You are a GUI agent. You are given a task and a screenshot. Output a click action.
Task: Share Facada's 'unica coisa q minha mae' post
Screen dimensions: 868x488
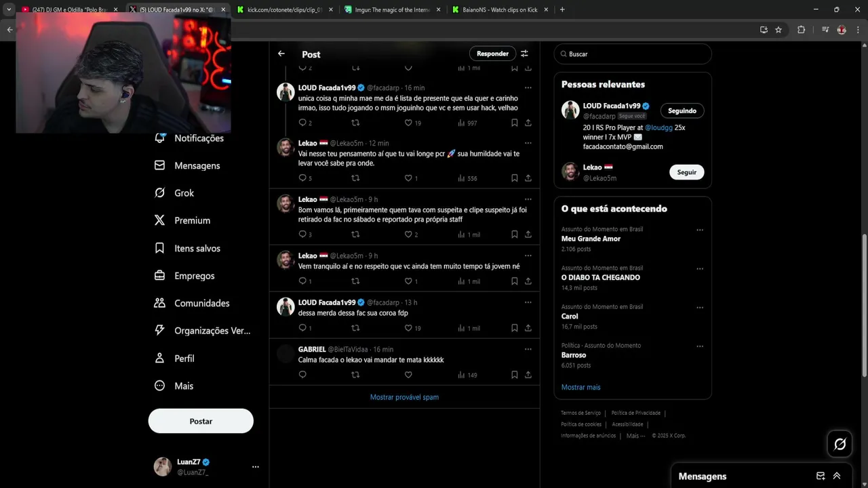[528, 123]
